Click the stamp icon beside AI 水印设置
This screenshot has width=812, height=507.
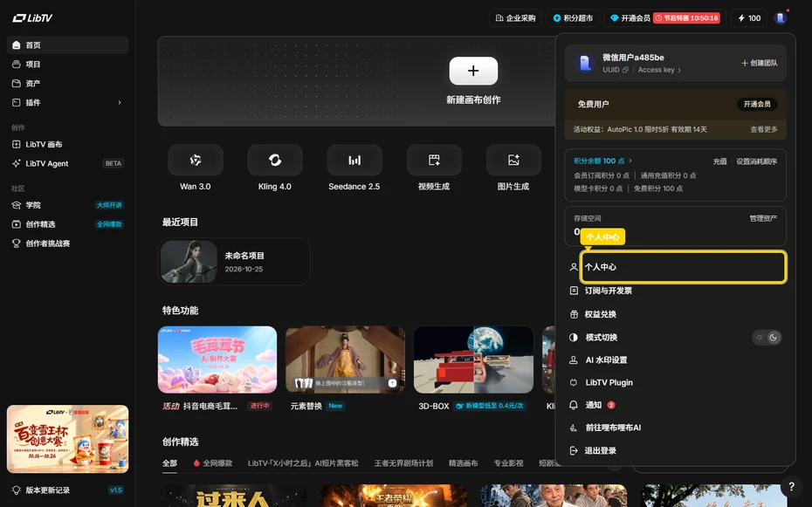coord(574,360)
